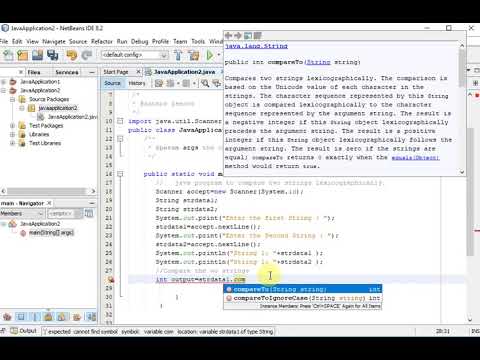Click the projects panel horizontal scrollbar

(46, 191)
